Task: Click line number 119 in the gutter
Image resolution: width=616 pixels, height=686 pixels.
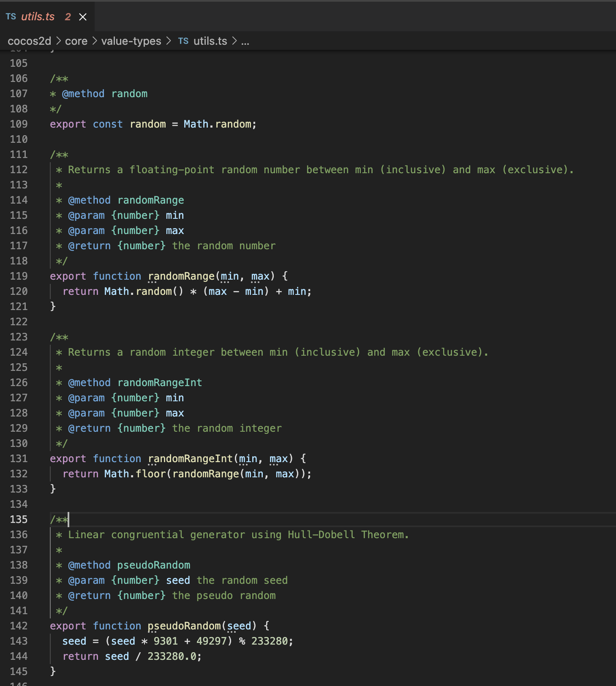Action: (x=19, y=276)
